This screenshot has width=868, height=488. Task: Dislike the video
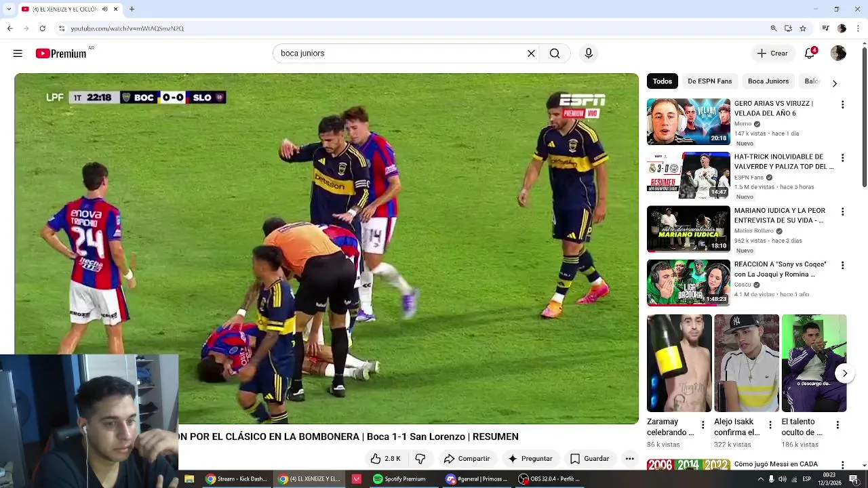[420, 459]
